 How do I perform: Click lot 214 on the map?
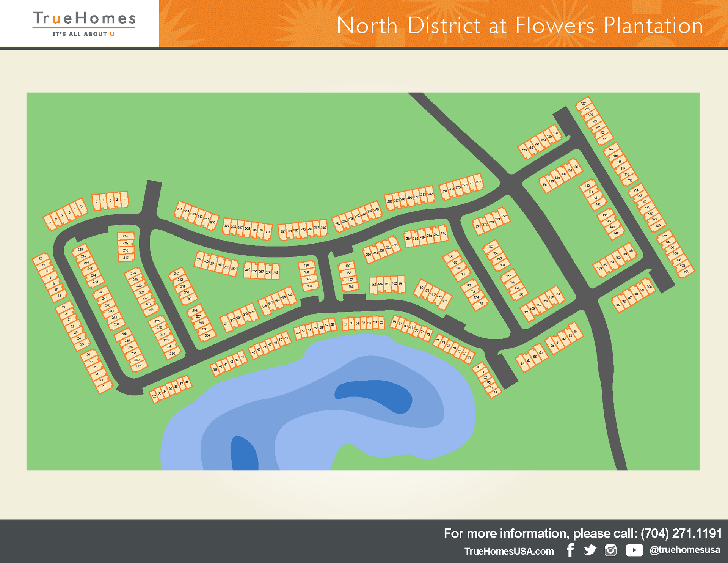(125, 236)
